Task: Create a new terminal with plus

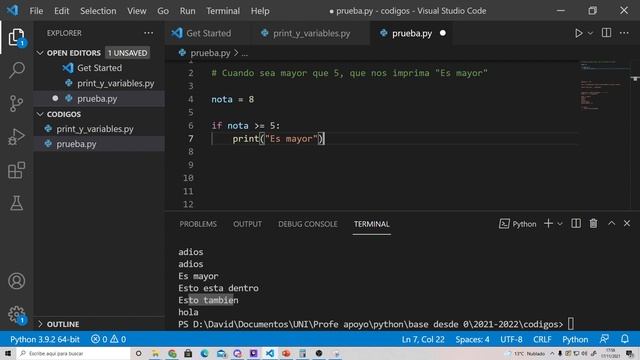Action: 549,224
